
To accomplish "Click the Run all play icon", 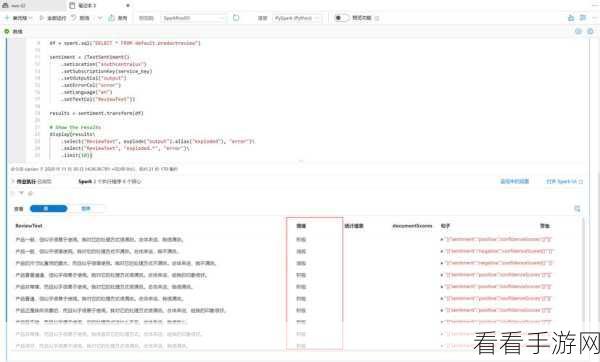I will point(42,18).
